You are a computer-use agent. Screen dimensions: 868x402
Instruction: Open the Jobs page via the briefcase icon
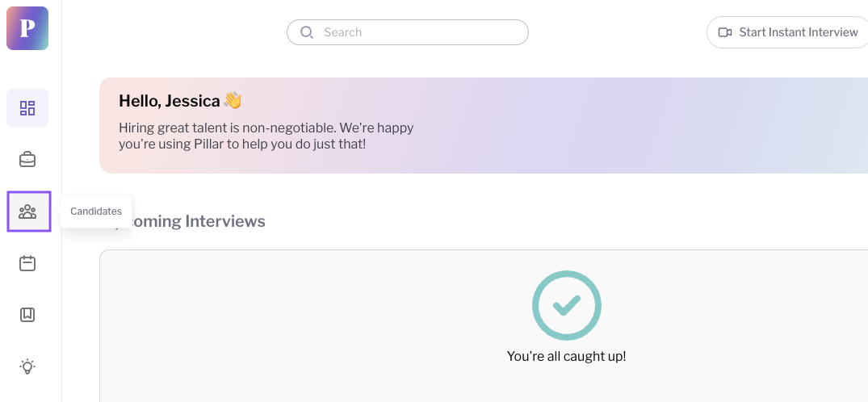pyautogui.click(x=27, y=160)
